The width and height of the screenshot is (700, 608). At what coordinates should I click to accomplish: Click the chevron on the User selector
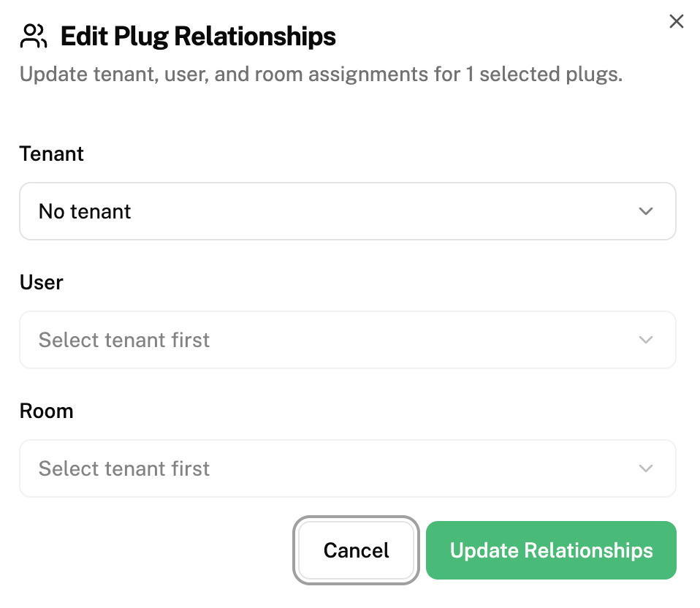[x=645, y=340]
